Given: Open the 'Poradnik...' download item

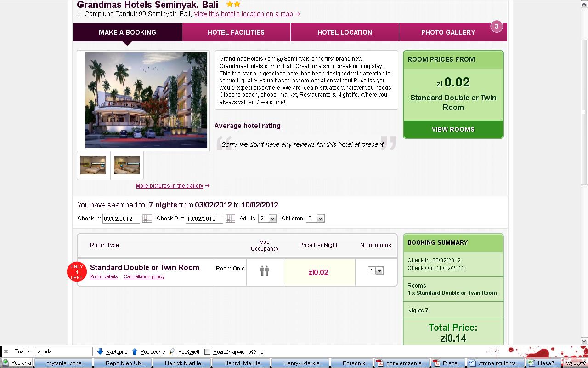Looking at the screenshot, I should coord(352,363).
